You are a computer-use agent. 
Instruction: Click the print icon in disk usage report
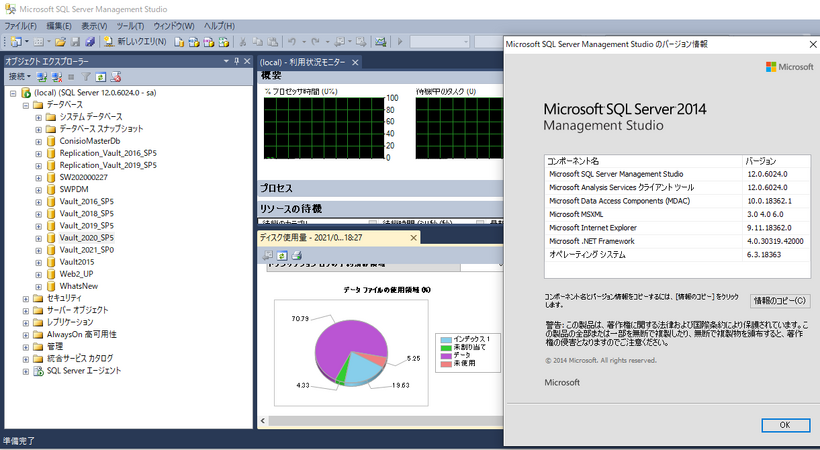point(297,255)
